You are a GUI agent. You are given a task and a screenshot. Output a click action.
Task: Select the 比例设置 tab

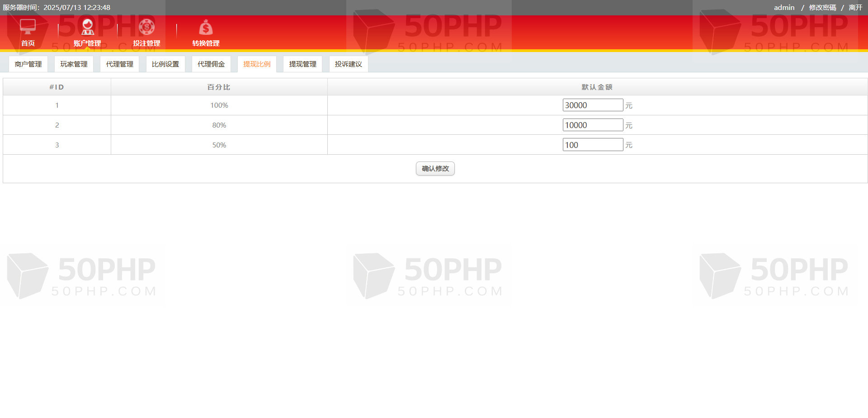[x=165, y=64]
